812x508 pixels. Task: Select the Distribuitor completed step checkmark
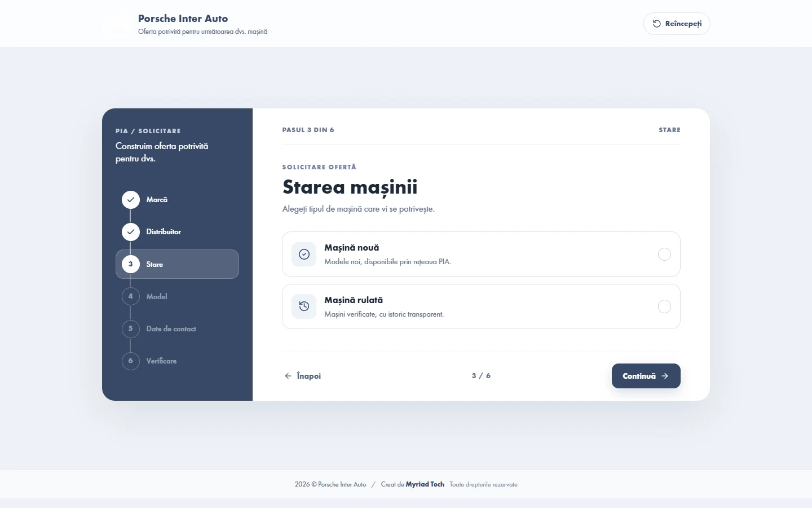click(131, 232)
